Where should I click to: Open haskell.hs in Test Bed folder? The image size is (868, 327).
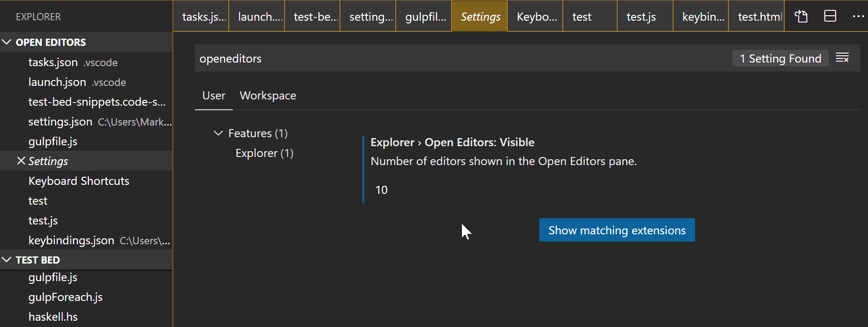53,317
